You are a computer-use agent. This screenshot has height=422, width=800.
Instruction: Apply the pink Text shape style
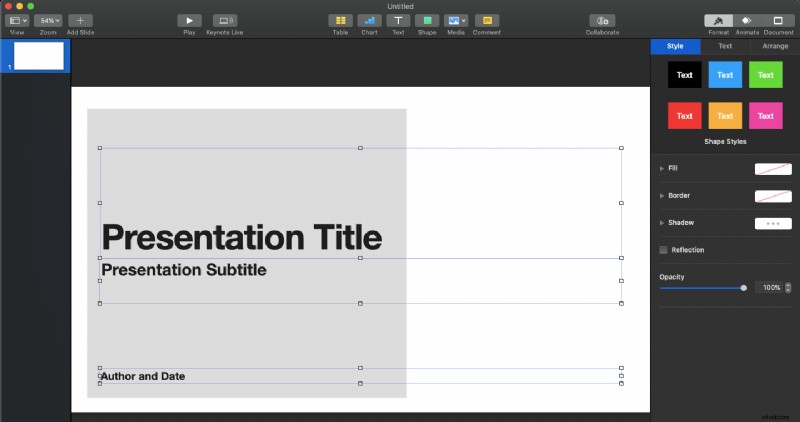click(x=765, y=115)
